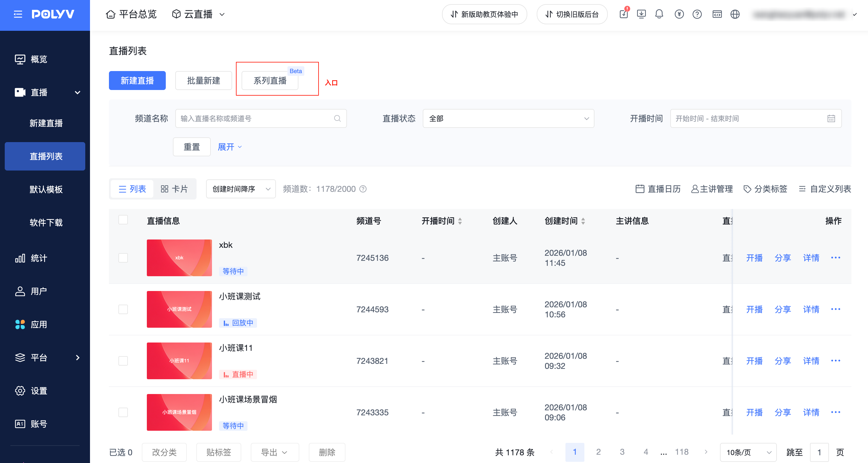Click the 开播时间 date range field

coord(756,118)
